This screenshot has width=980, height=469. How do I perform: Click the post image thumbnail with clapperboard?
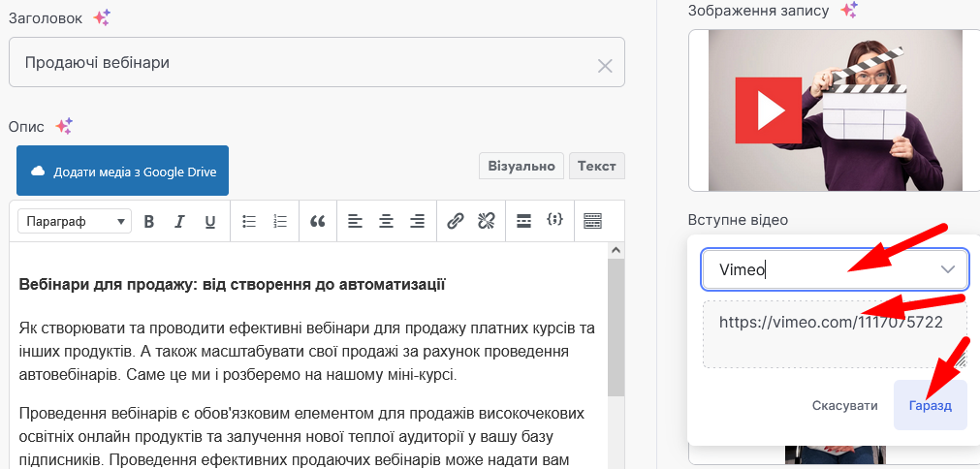point(836,110)
